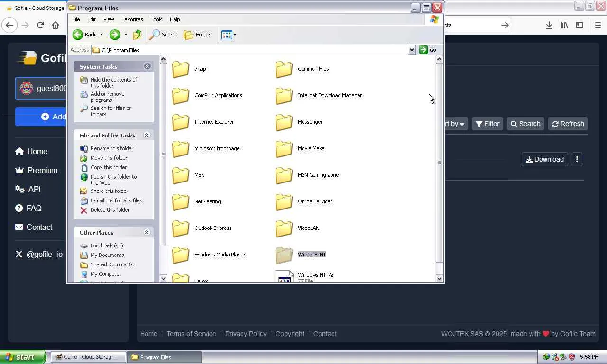Click Hide the contents of this folder

pos(114,82)
